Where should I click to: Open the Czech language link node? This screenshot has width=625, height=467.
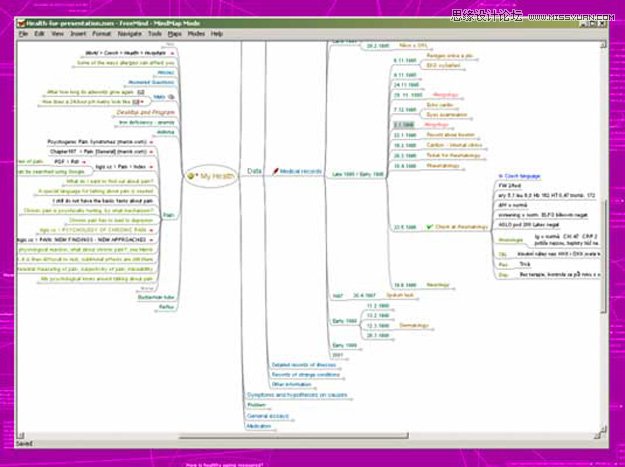tap(519, 176)
